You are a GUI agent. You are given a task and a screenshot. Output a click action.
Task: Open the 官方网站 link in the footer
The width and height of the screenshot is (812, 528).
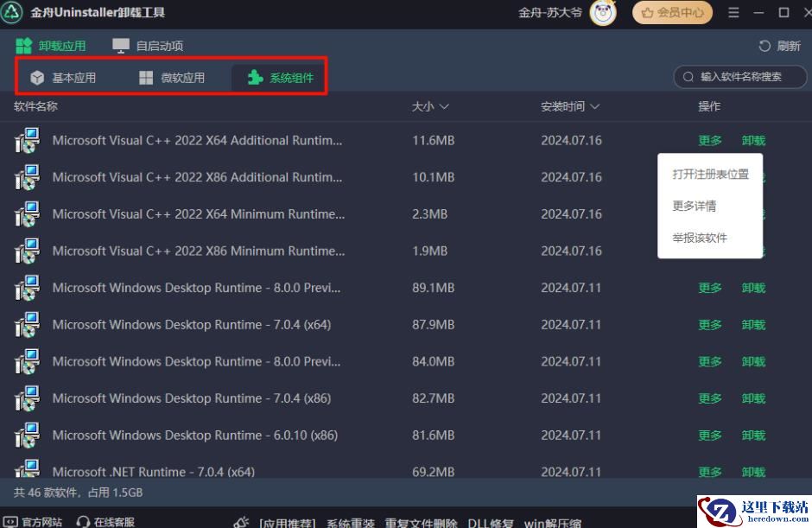tap(33, 521)
